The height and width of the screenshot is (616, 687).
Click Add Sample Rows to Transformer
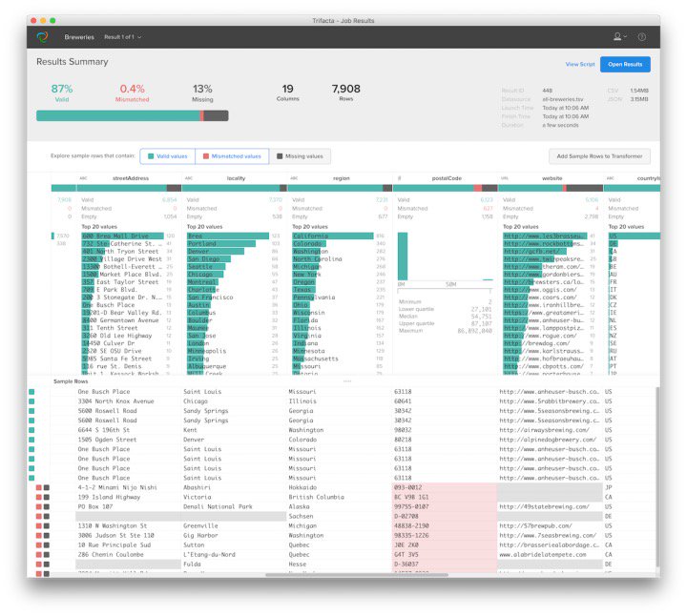[599, 156]
